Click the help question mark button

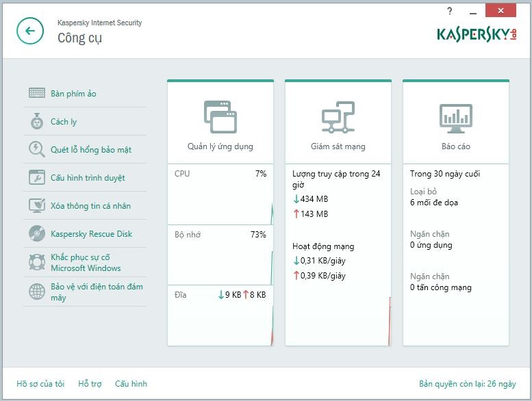[450, 11]
